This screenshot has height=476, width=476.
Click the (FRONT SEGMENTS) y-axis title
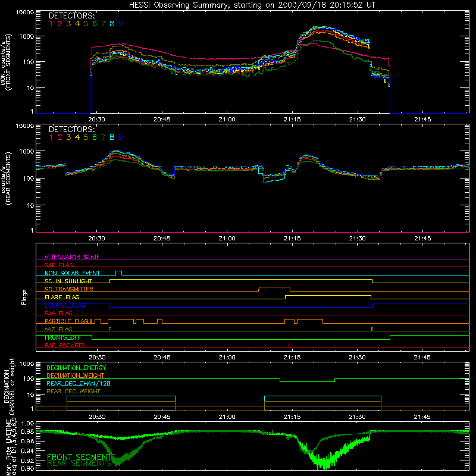8,62
